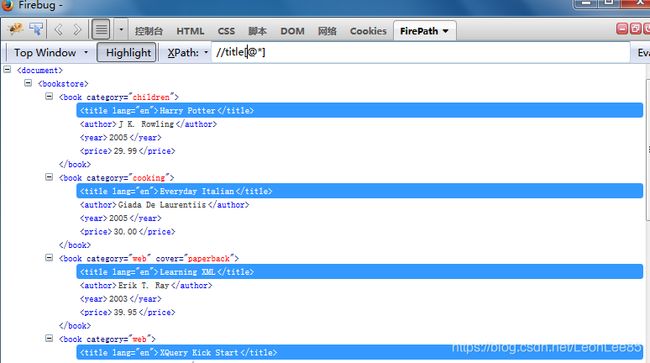
Task: Click the price 39.95 line
Action: (127, 312)
